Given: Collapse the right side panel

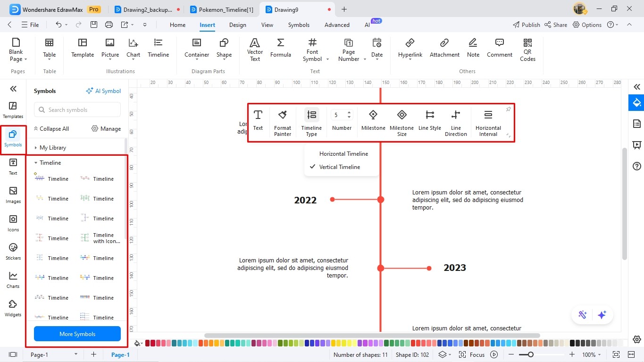Looking at the screenshot, I should [x=637, y=87].
